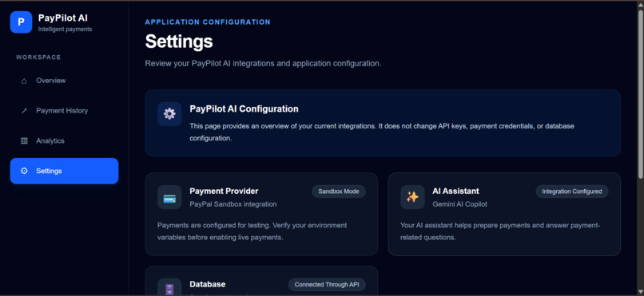Click the Sandbox Mode badge
This screenshot has width=644, height=296.
(x=339, y=191)
